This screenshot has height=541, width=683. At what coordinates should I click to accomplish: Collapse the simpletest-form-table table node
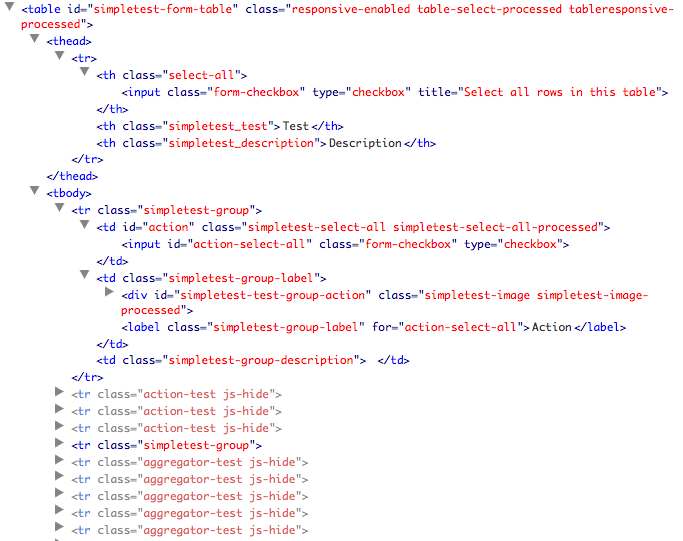(x=10, y=7)
